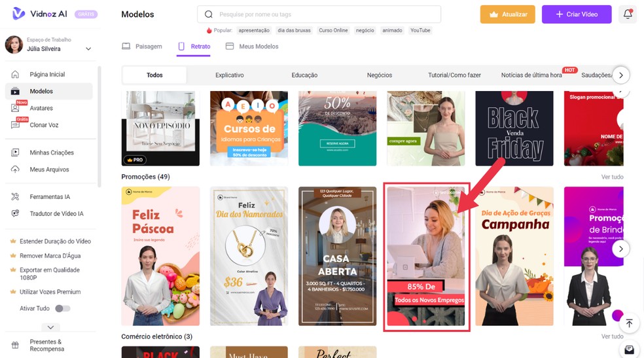
Task: Click the Minhas Criações icon
Action: click(x=15, y=152)
